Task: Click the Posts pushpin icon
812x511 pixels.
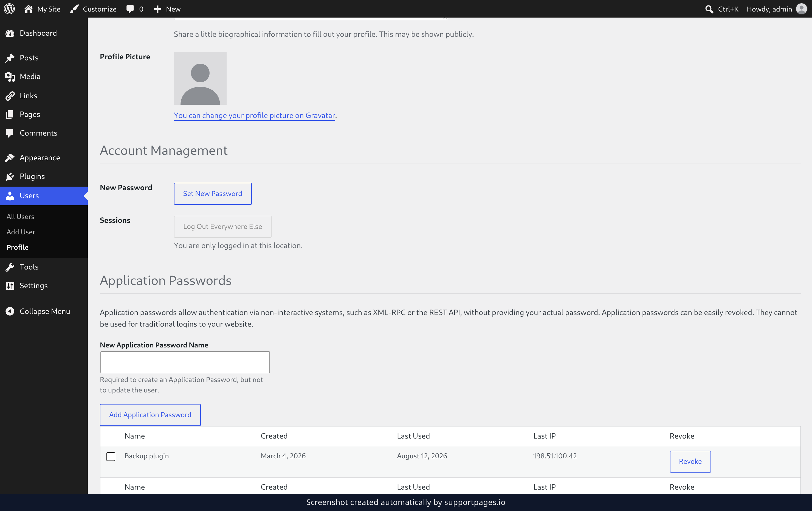Action: tap(10, 58)
